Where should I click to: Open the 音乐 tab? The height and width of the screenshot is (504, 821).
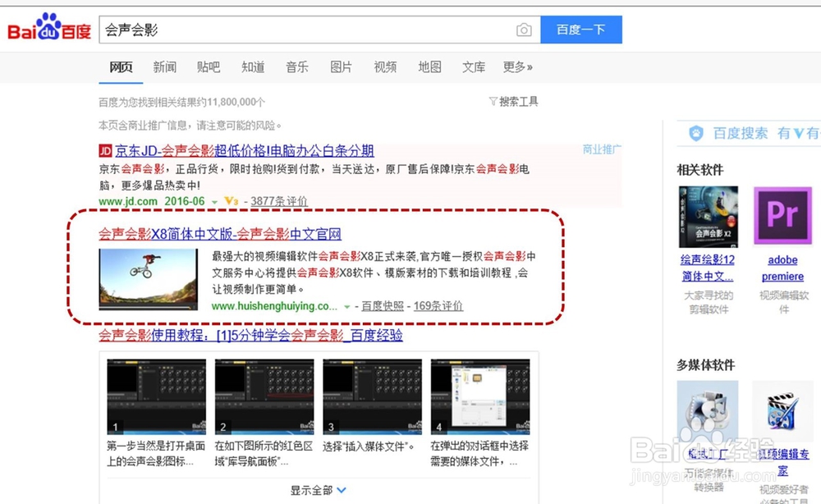point(297,67)
